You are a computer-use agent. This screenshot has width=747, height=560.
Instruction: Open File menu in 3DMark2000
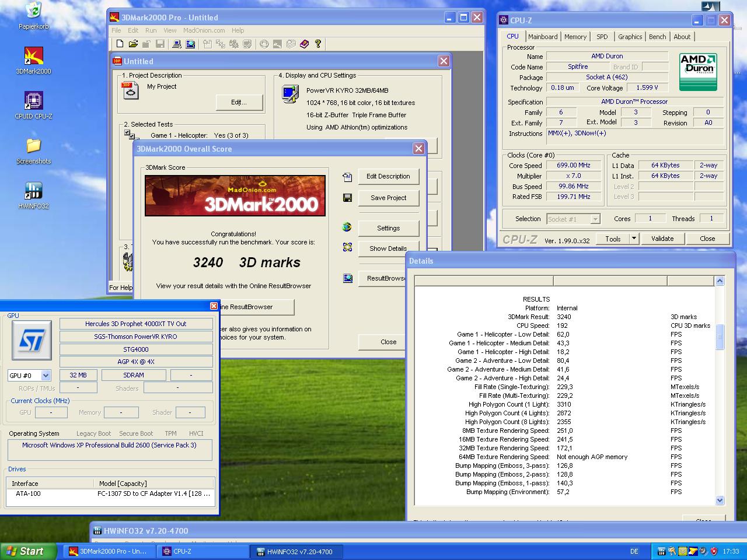coord(116,30)
